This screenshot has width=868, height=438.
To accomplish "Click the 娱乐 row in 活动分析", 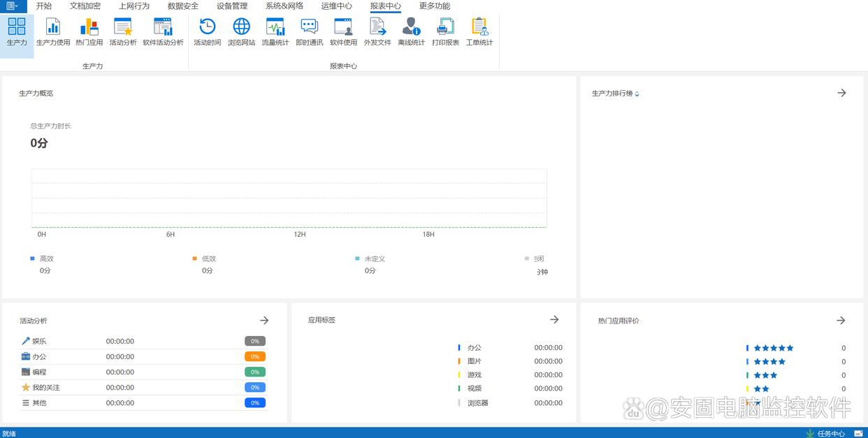I will 39,342.
